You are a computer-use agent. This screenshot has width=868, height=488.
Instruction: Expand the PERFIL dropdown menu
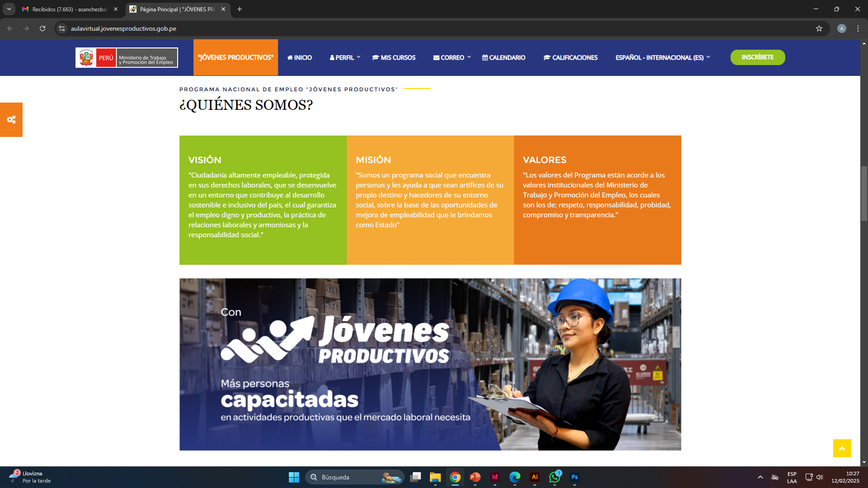coord(345,57)
